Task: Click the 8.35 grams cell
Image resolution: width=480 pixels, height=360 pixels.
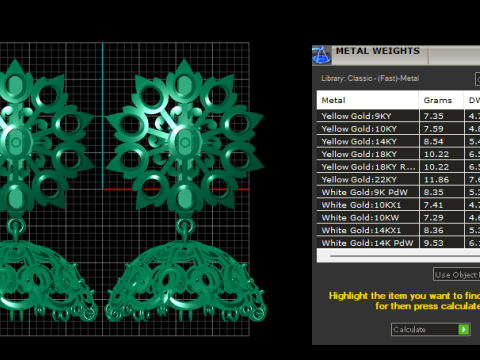Action: tap(441, 192)
